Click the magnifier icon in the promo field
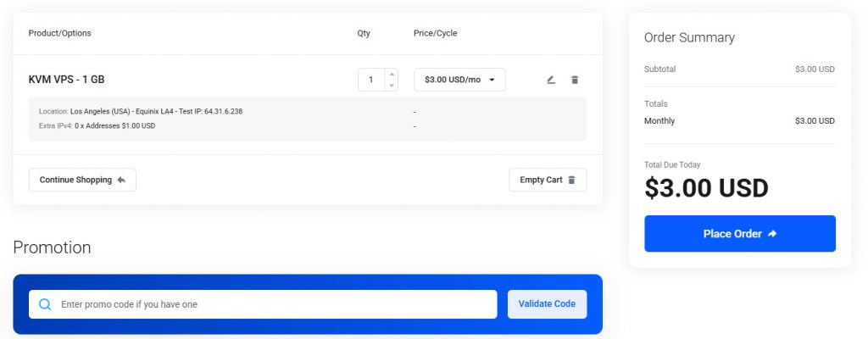 pos(45,304)
